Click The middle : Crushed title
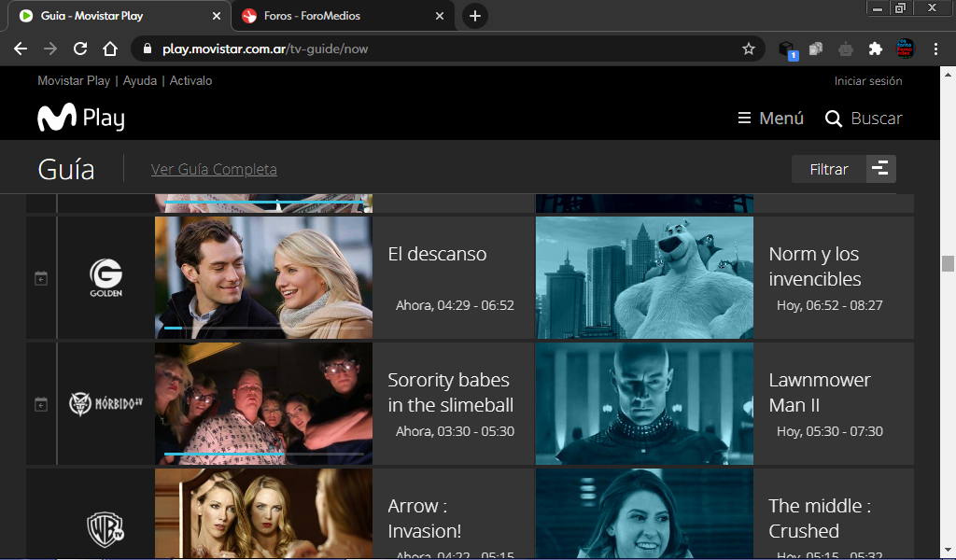Screen dimensions: 956x560 (820, 518)
